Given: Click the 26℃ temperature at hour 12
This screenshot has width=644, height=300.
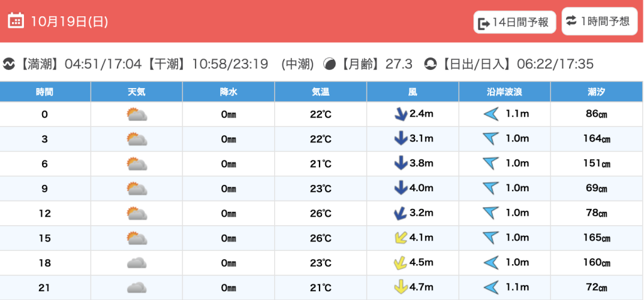Looking at the screenshot, I should coord(321,213).
